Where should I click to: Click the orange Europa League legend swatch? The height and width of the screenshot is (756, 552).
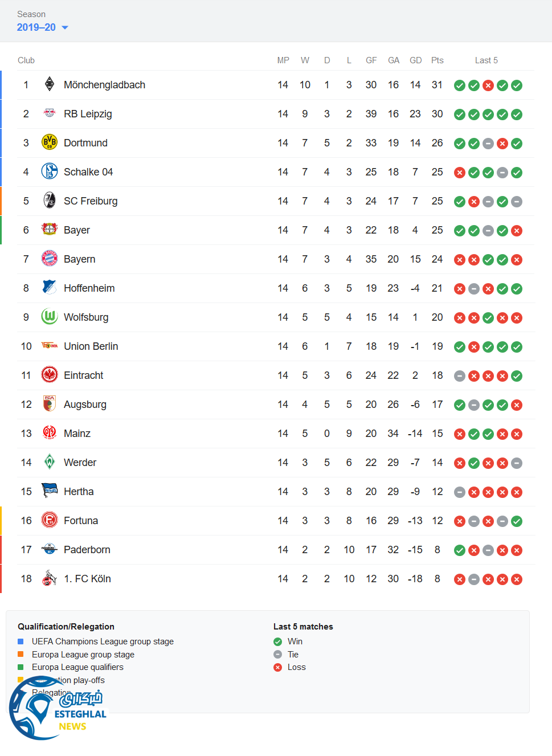[21, 655]
